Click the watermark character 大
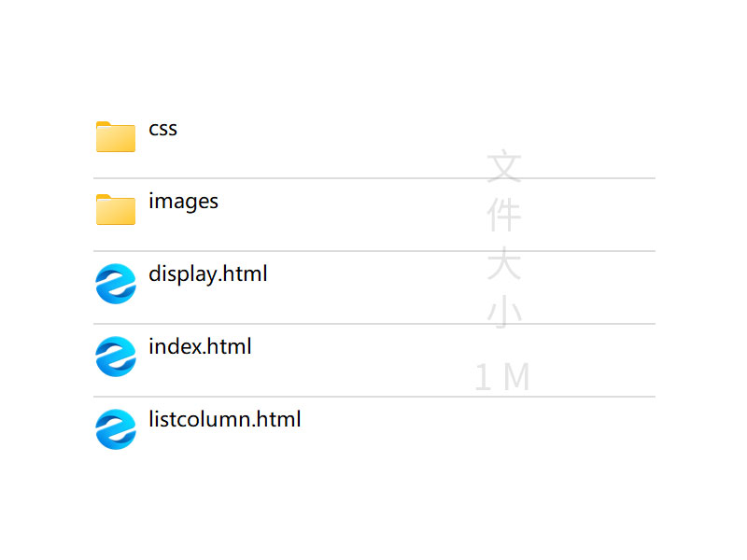This screenshot has height=560, width=747. pyautogui.click(x=504, y=265)
